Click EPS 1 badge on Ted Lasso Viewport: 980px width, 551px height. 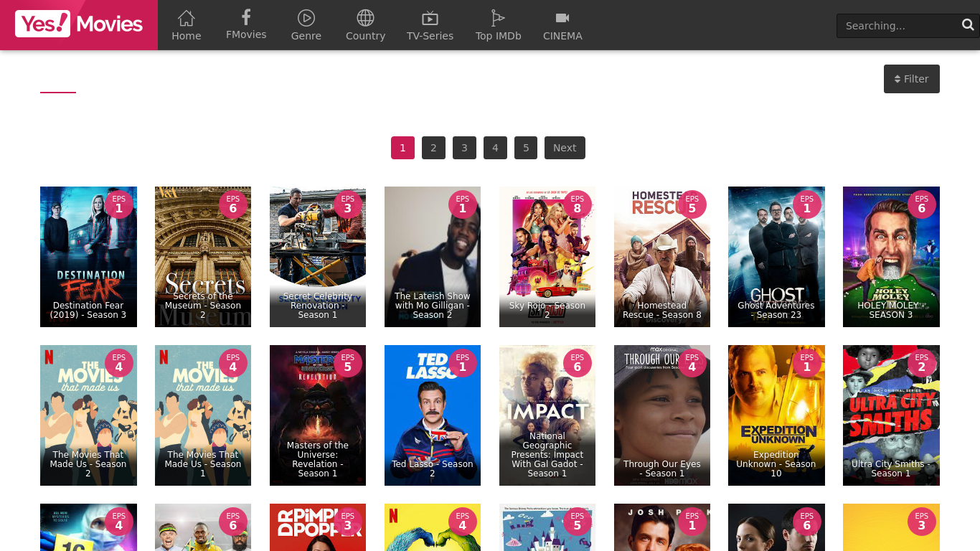[x=463, y=363]
